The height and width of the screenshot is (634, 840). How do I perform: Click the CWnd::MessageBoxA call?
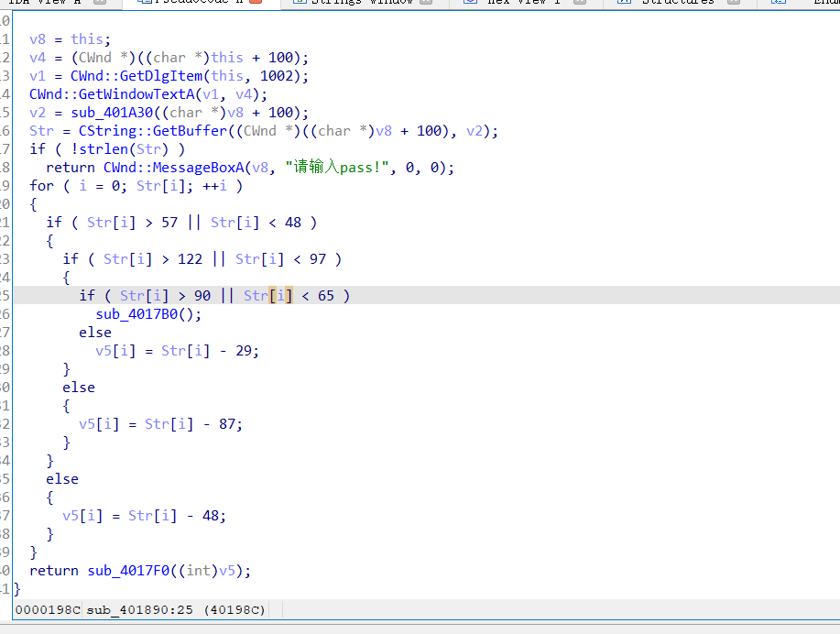173,168
